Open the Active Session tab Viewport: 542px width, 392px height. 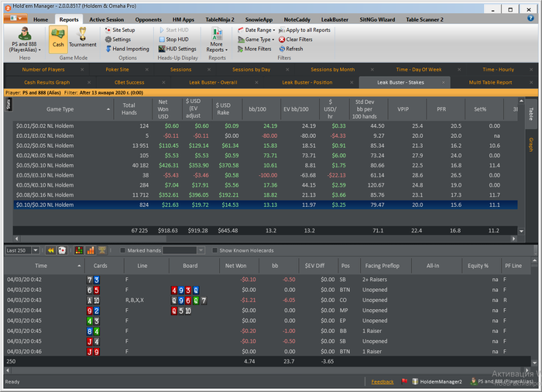tap(107, 19)
